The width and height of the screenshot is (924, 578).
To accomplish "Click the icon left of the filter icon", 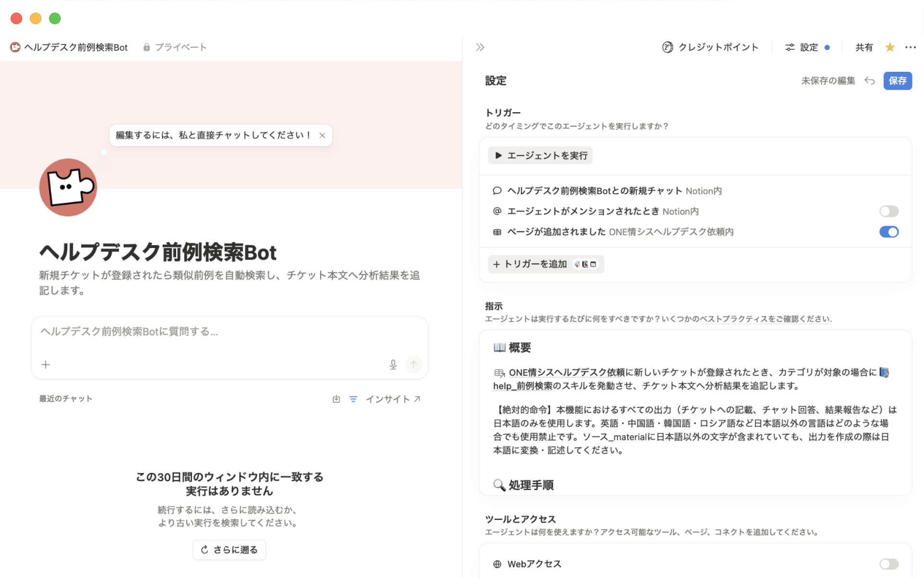I will [x=336, y=399].
